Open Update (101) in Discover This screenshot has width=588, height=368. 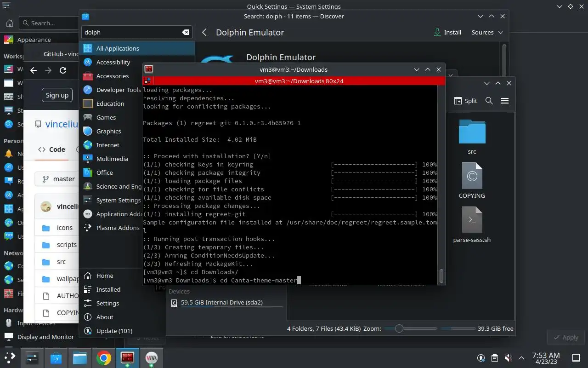click(114, 331)
